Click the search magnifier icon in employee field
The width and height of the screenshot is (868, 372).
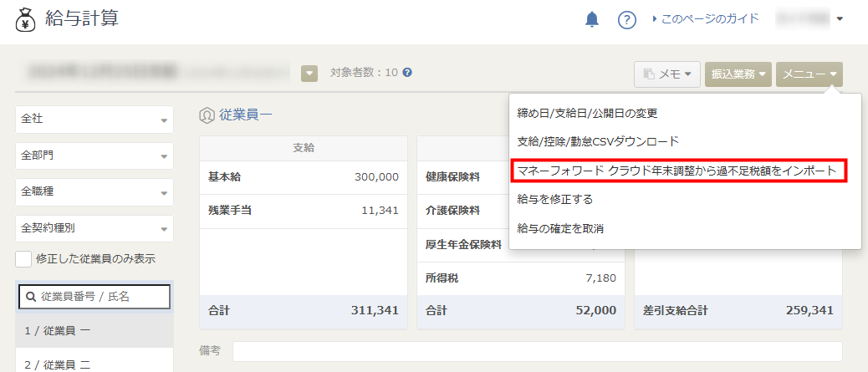(x=30, y=296)
